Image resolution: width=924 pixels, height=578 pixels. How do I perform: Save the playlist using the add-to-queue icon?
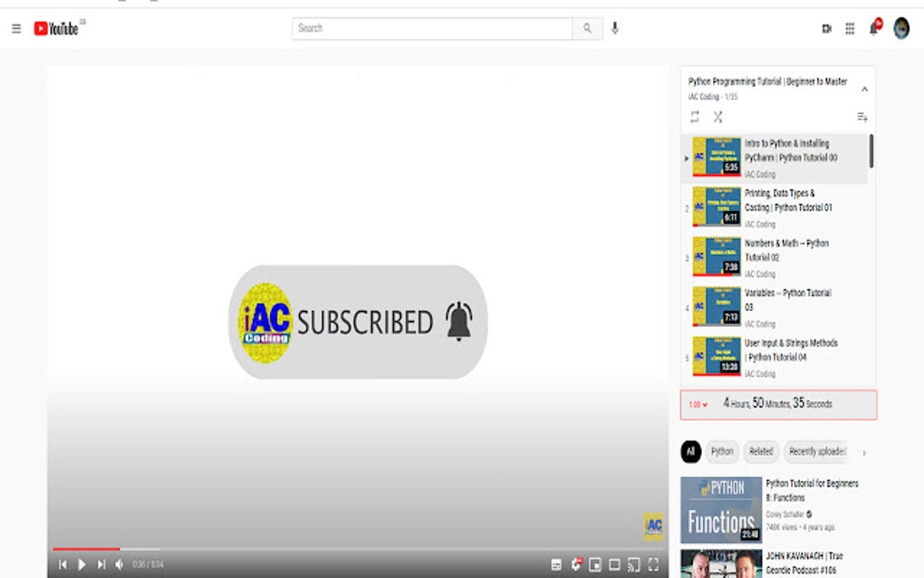[861, 117]
